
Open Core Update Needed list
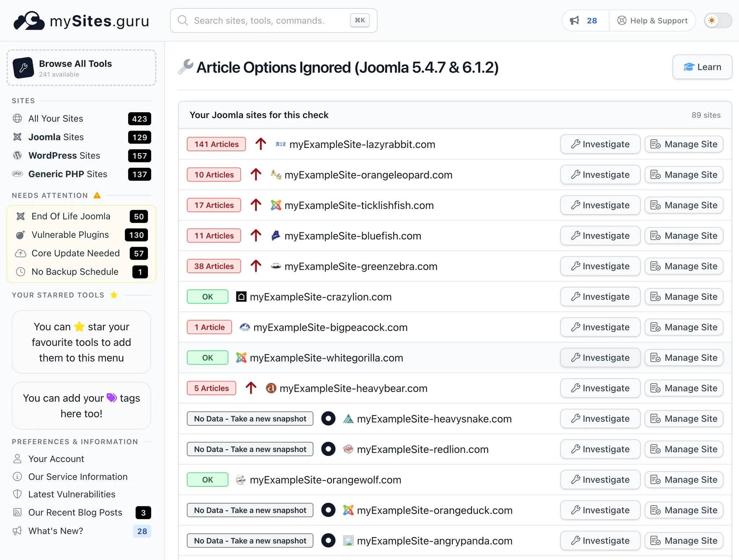coord(82,253)
